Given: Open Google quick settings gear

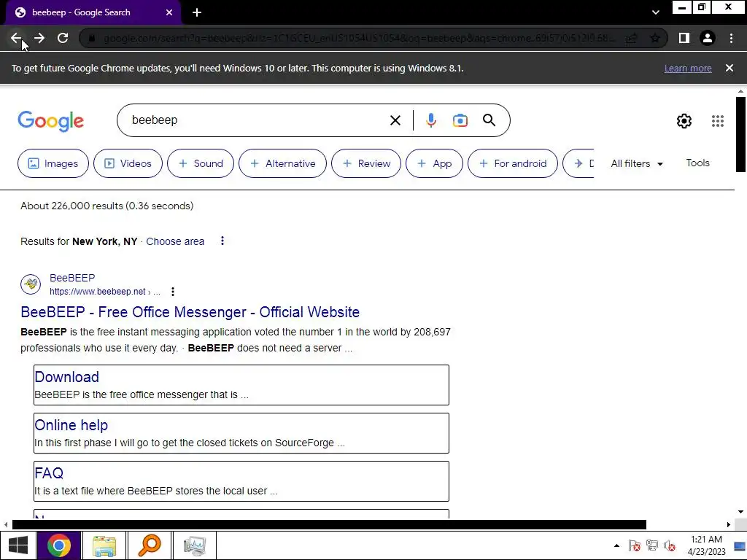Looking at the screenshot, I should [684, 121].
